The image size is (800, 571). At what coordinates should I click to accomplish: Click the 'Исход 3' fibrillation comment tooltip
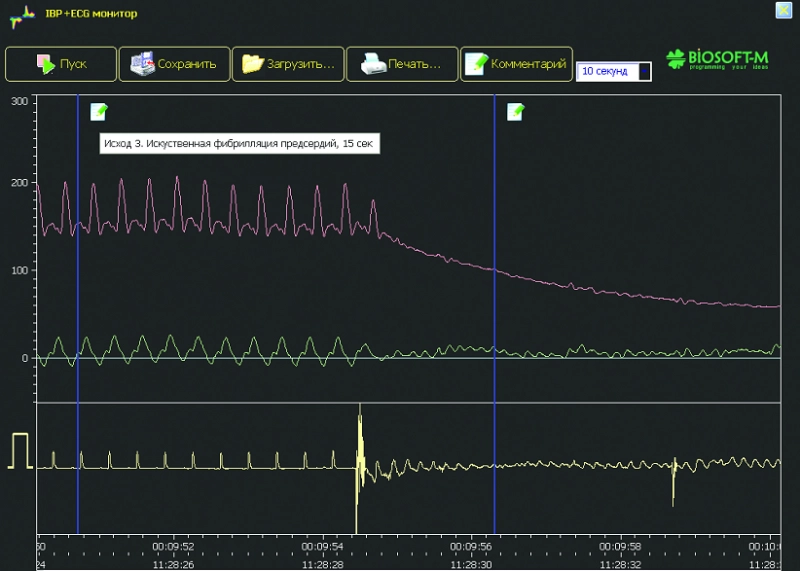238,144
